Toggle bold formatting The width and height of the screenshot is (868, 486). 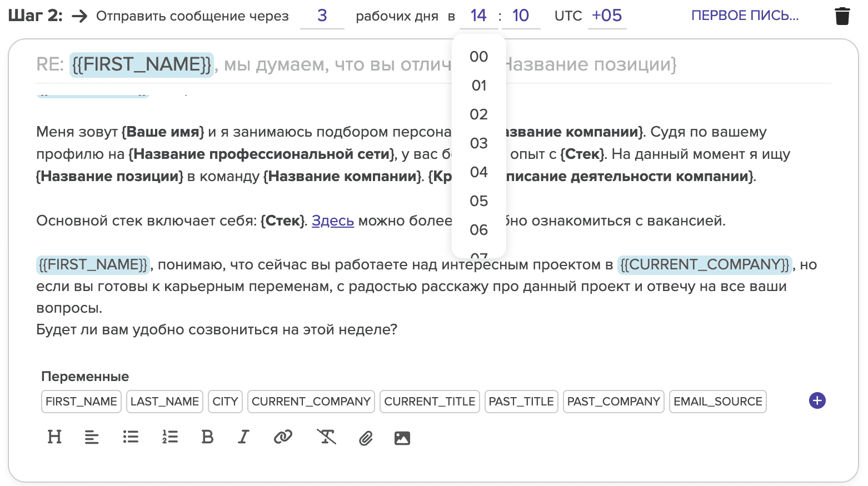click(207, 437)
